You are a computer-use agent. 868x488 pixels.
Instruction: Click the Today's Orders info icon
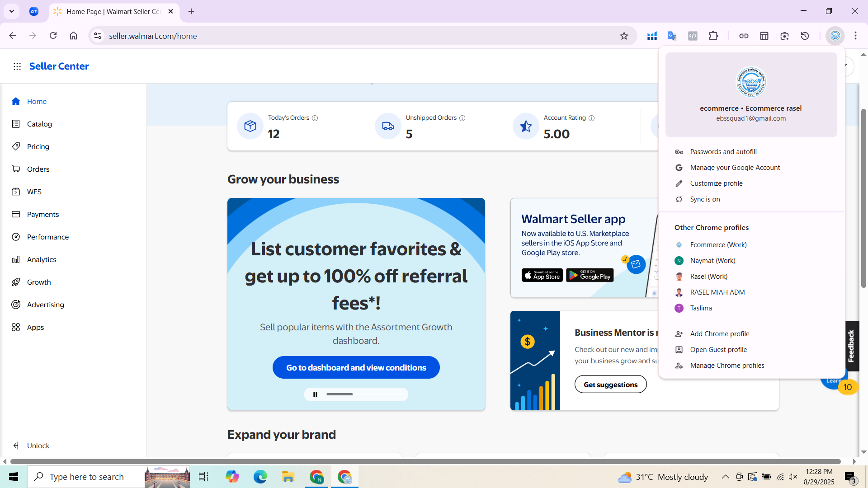tap(315, 118)
